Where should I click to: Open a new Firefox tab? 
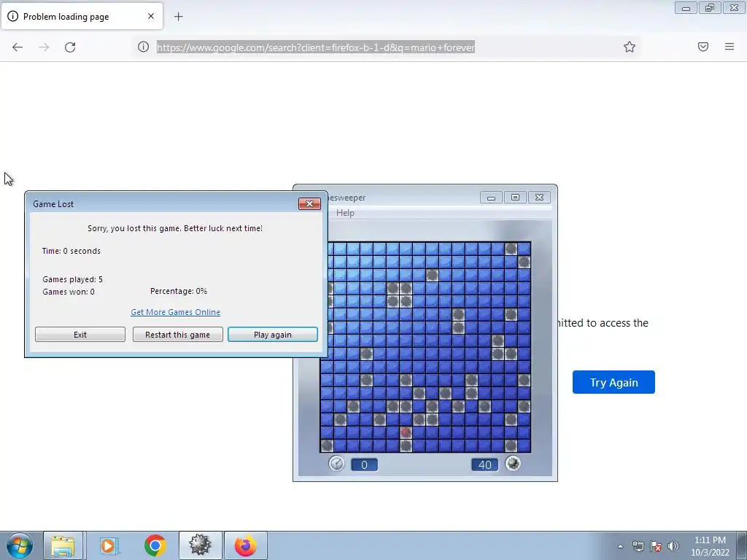pyautogui.click(x=178, y=17)
